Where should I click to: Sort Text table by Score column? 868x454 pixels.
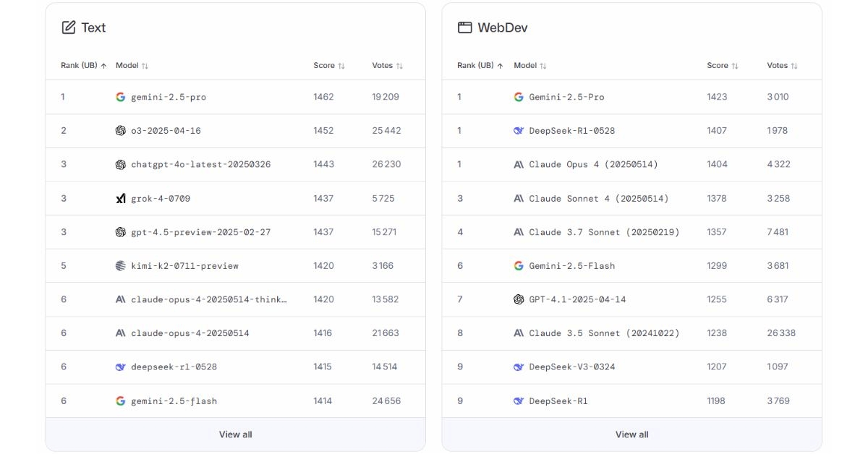[x=329, y=65]
